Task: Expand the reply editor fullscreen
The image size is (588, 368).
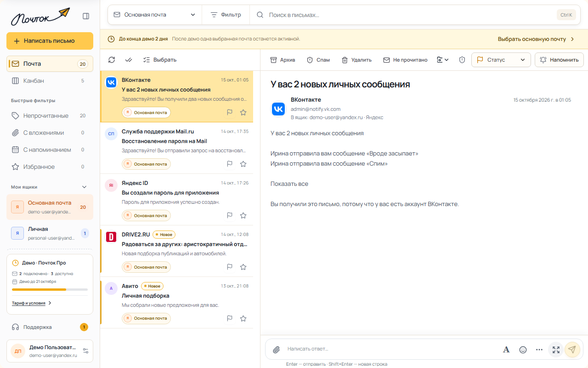Action: 556,350
